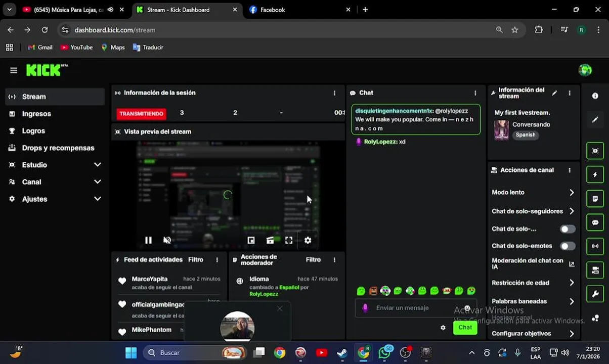The height and width of the screenshot is (364, 609).
Task: Click green Chat send button
Action: point(465,328)
